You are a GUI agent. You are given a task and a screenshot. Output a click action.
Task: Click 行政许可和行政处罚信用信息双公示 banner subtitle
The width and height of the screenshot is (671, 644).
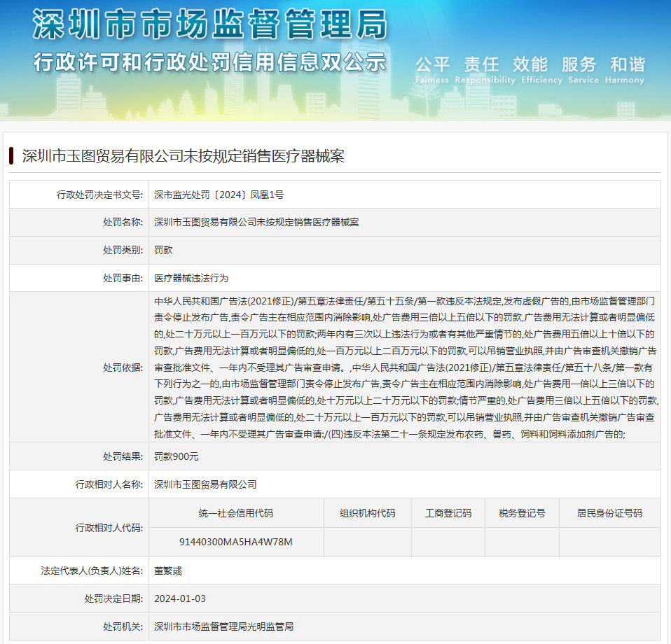(210, 62)
